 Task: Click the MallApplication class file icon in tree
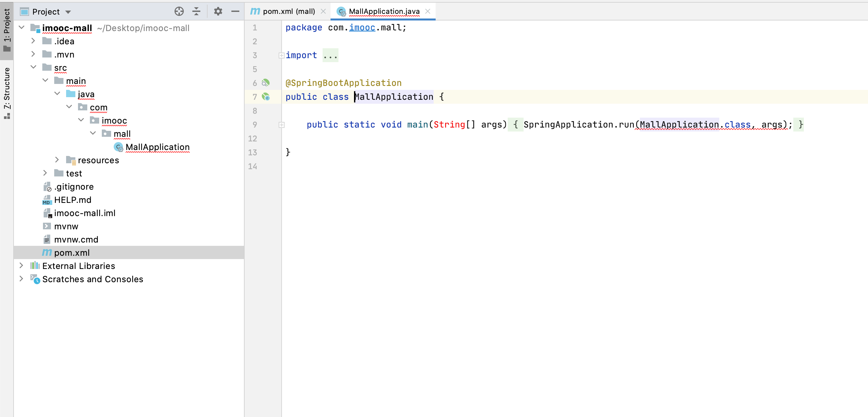click(118, 147)
